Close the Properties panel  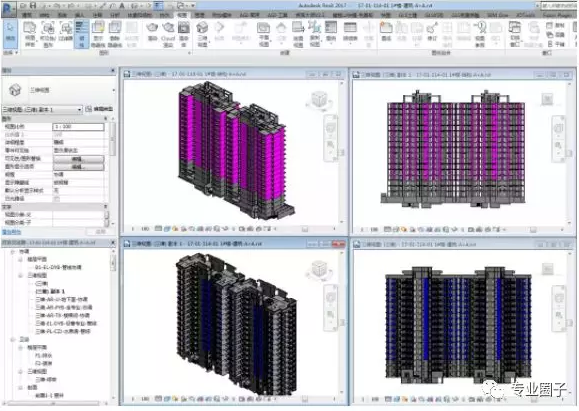(113, 71)
